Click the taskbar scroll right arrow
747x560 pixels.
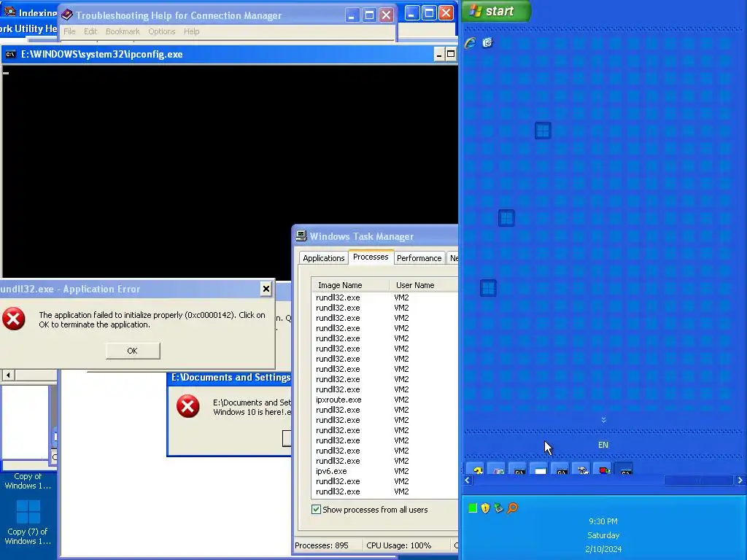tap(740, 480)
